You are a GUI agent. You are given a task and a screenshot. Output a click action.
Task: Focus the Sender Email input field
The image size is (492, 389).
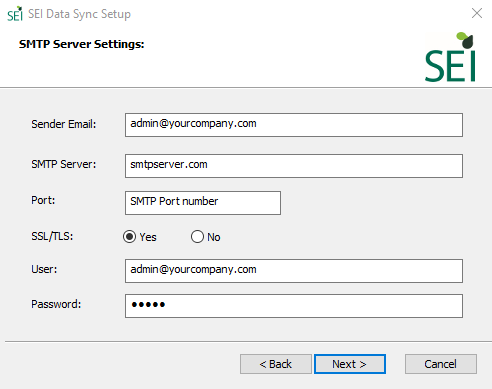tap(294, 125)
